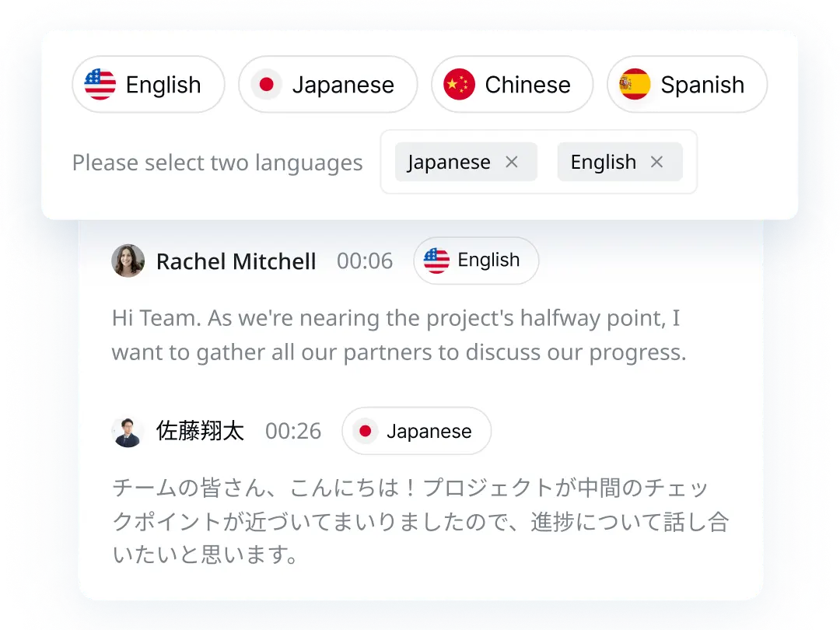Click the US flag icon in English chip
Viewport: 840px width, 630px height.
point(100,84)
